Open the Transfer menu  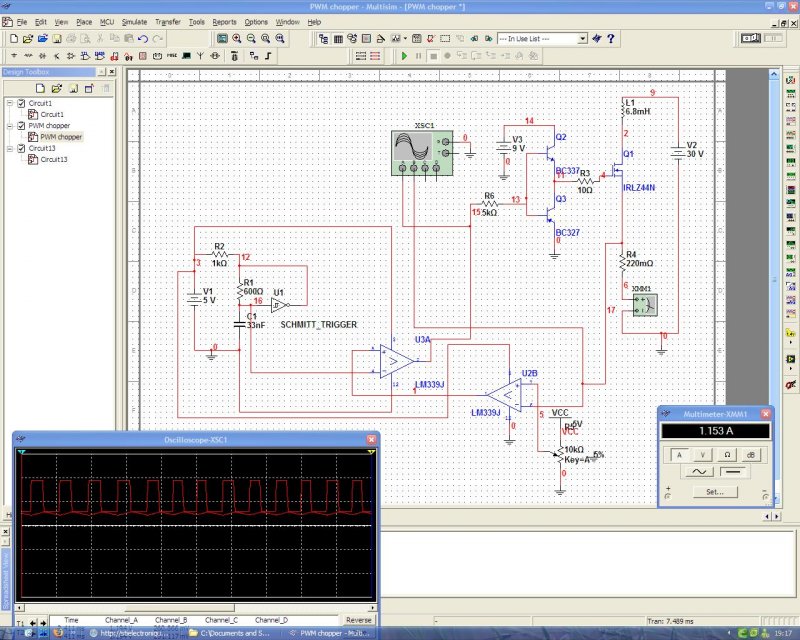pyautogui.click(x=168, y=21)
